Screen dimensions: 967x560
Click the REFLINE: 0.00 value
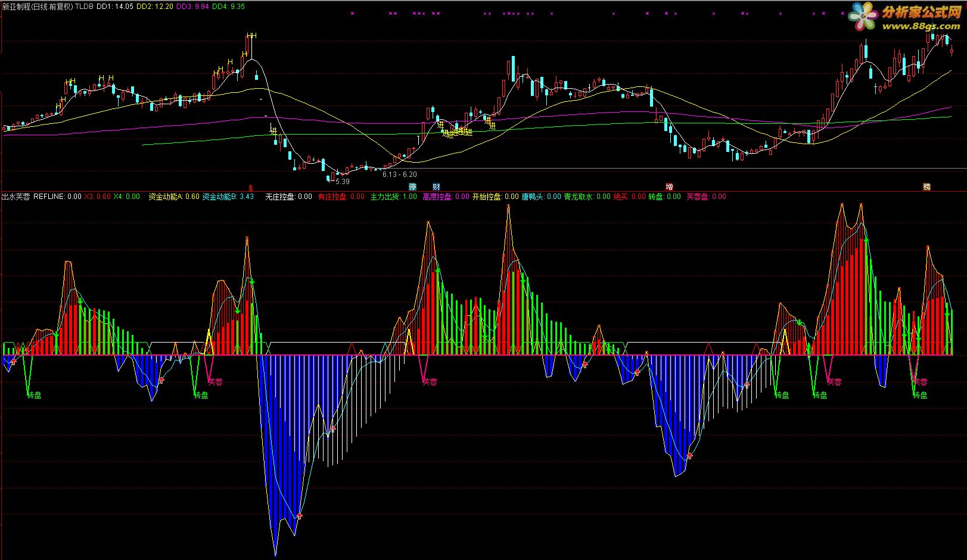pos(57,197)
